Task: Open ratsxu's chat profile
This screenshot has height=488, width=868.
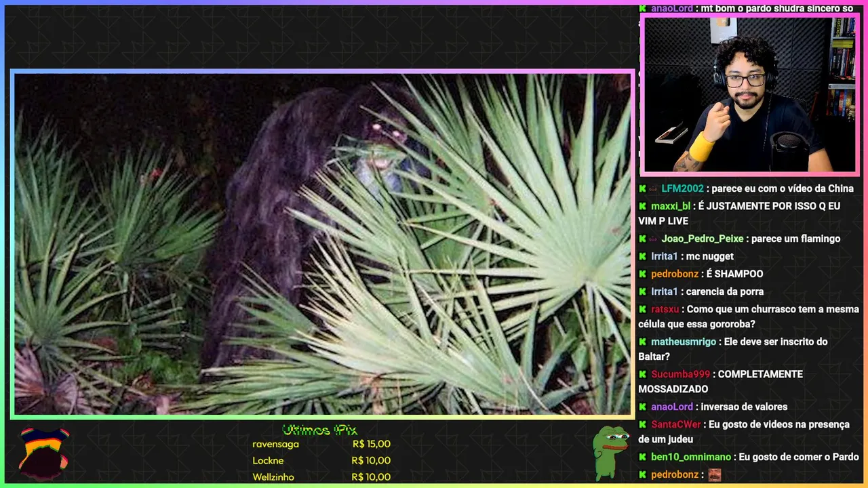Action: click(x=665, y=309)
